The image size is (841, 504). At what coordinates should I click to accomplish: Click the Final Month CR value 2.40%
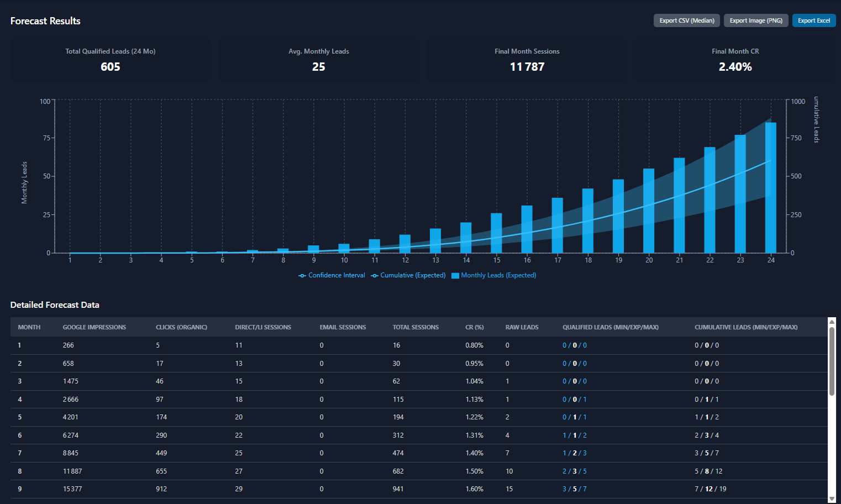click(735, 67)
